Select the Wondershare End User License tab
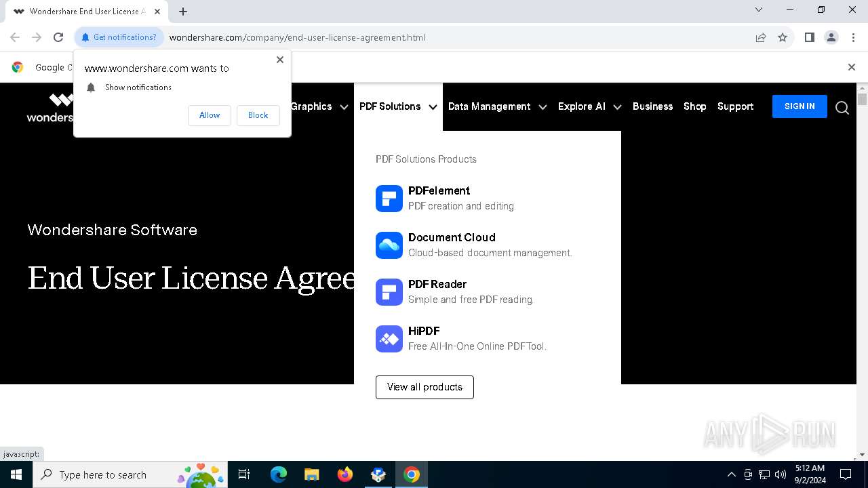This screenshot has width=868, height=488. [x=87, y=12]
